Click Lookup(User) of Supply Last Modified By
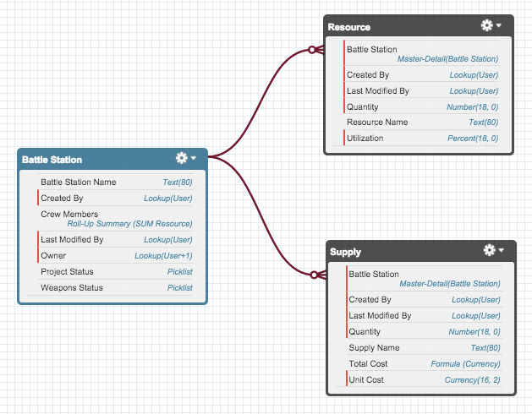Screen dimensions: 532x414 476,316
